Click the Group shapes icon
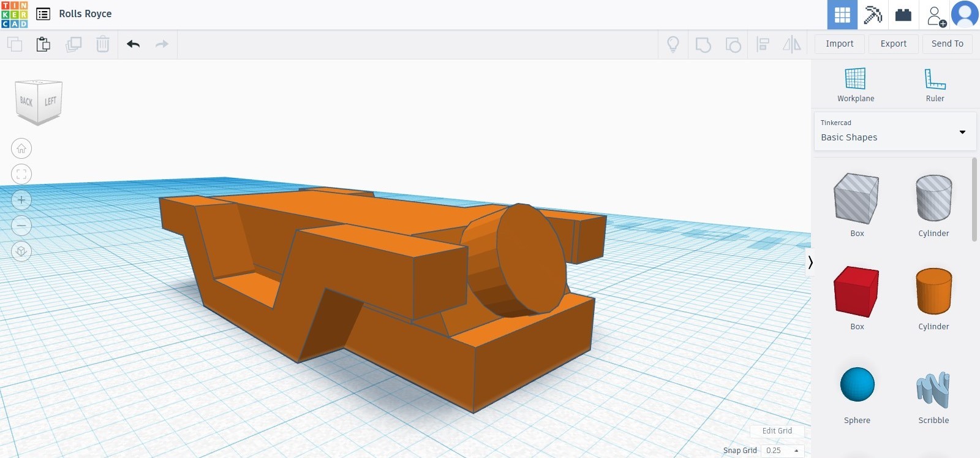The width and height of the screenshot is (980, 458). (703, 44)
